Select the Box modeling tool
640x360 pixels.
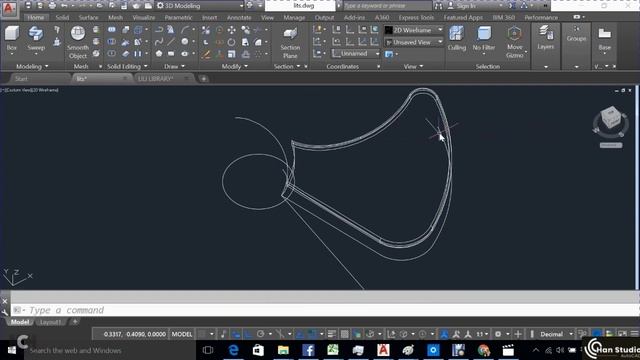point(12,38)
